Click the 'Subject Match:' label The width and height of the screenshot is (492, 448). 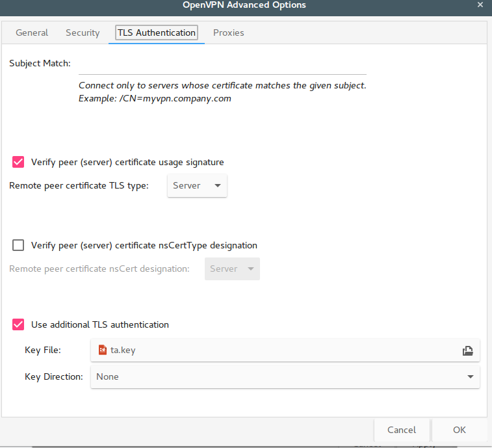tap(40, 64)
